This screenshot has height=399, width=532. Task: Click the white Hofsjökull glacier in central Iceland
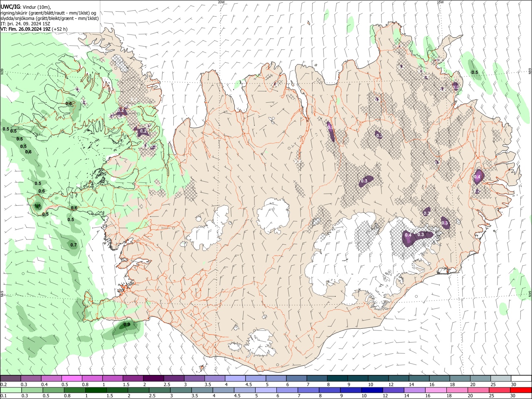click(273, 215)
